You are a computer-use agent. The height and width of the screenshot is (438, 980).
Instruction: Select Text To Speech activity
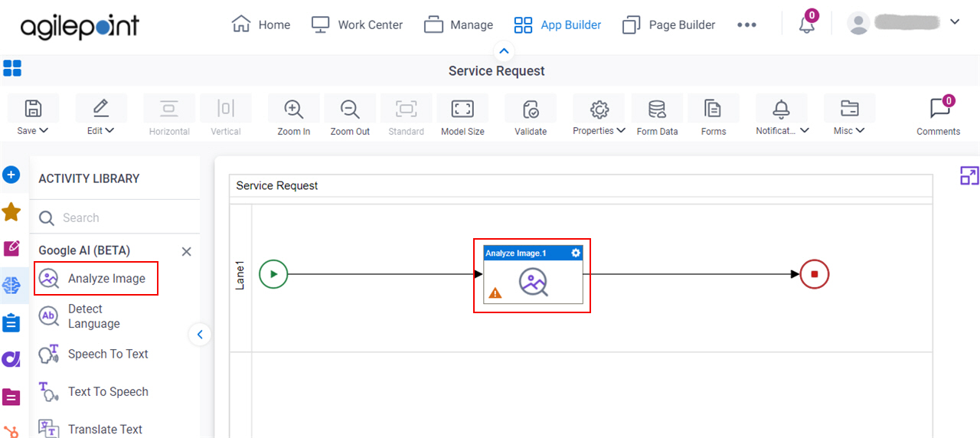pos(93,391)
